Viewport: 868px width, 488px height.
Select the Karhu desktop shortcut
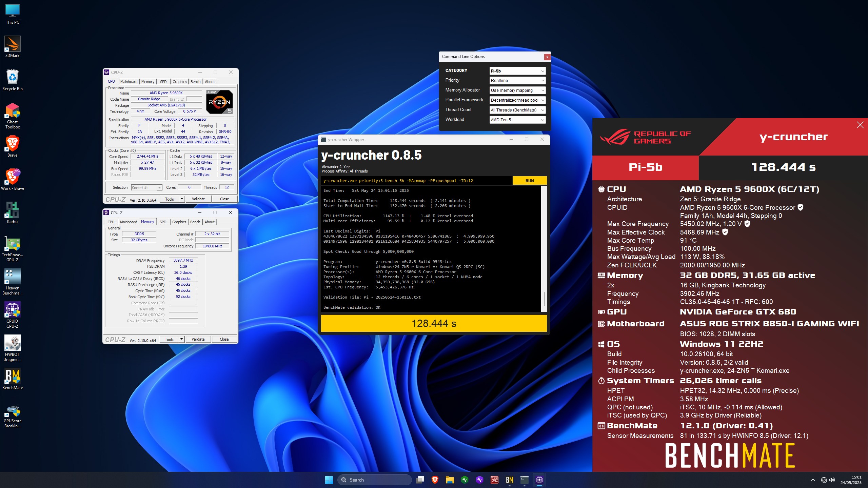point(13,213)
